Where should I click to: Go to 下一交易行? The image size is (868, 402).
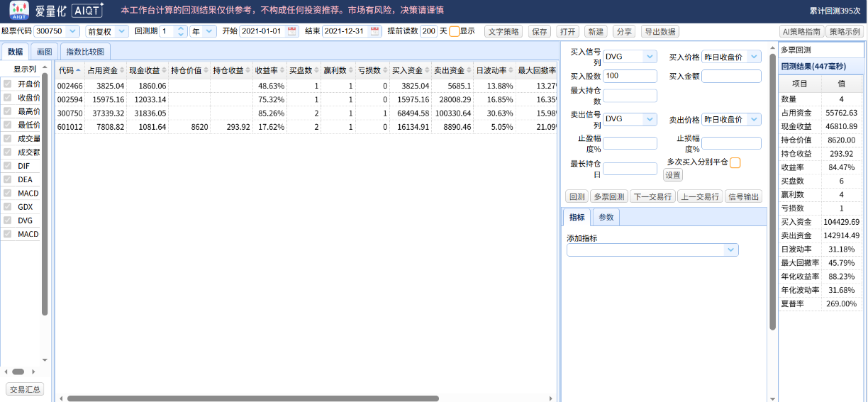[652, 196]
